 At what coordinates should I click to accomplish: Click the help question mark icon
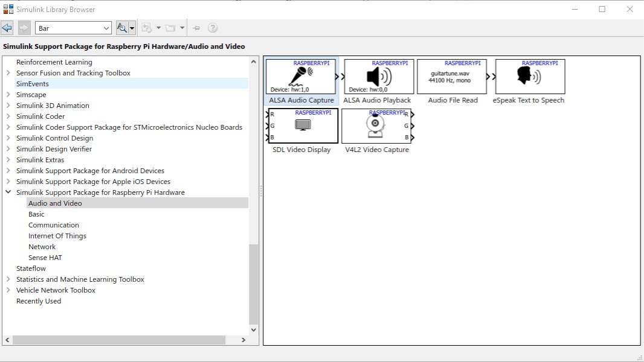pyautogui.click(x=213, y=28)
